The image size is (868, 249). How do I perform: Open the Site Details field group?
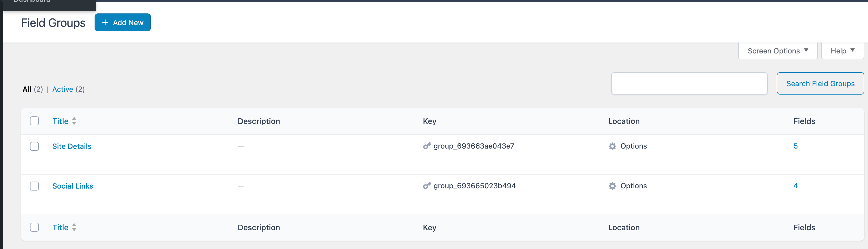(72, 146)
